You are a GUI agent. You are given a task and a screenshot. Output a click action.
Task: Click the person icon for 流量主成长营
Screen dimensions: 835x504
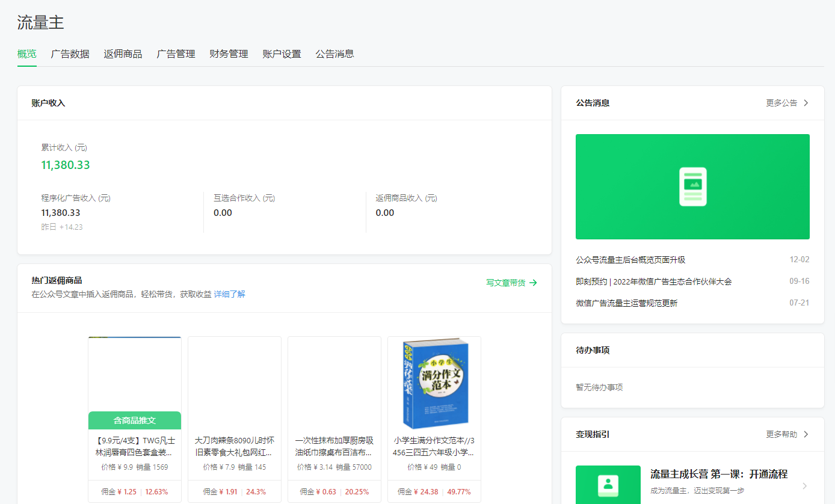click(x=608, y=484)
